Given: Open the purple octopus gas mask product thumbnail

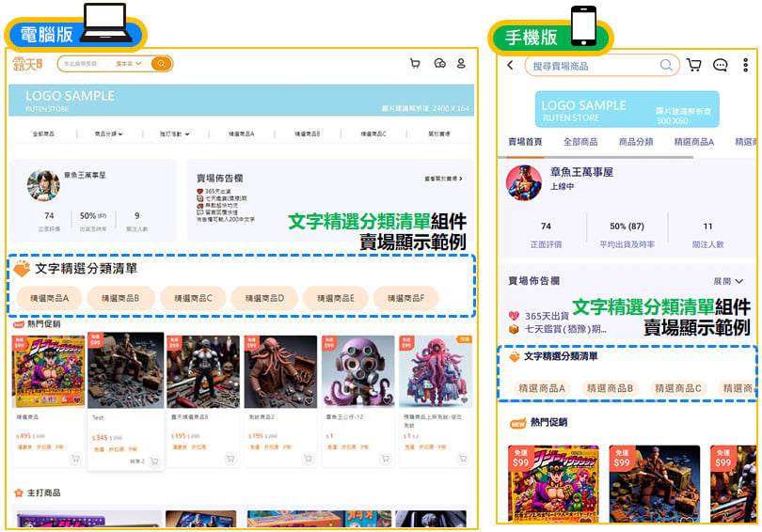Looking at the screenshot, I should click(x=357, y=370).
